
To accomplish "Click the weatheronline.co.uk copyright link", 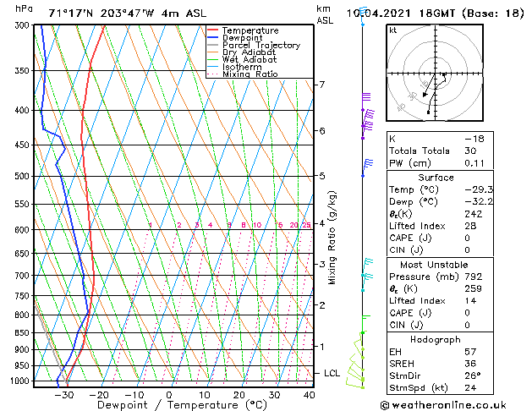I will pos(443,405).
